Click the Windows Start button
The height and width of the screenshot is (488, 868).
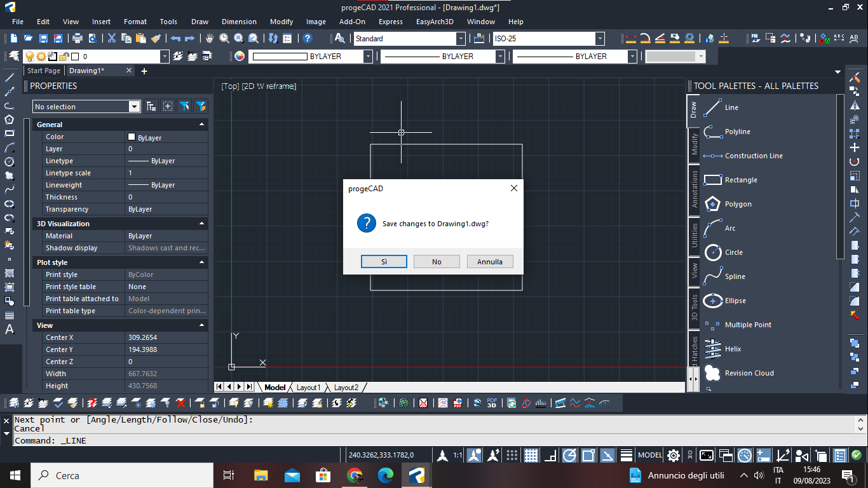tap(15, 475)
